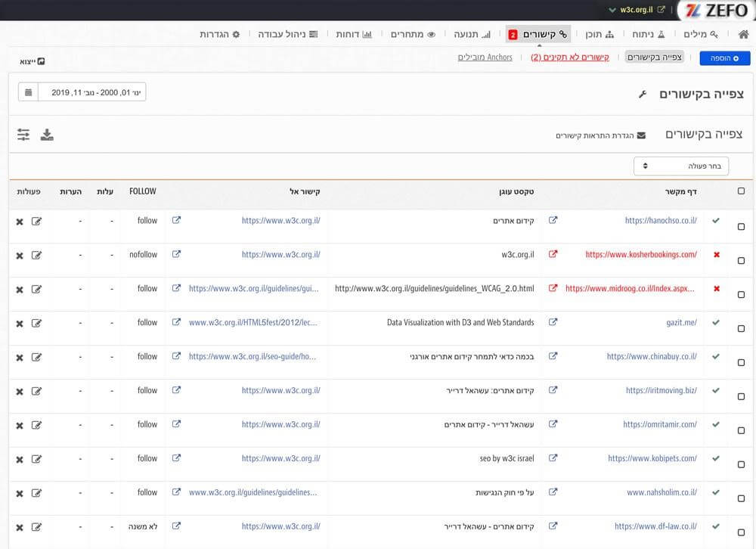
Task: Edit the hanochso.co.il link row
Action: tap(36, 222)
